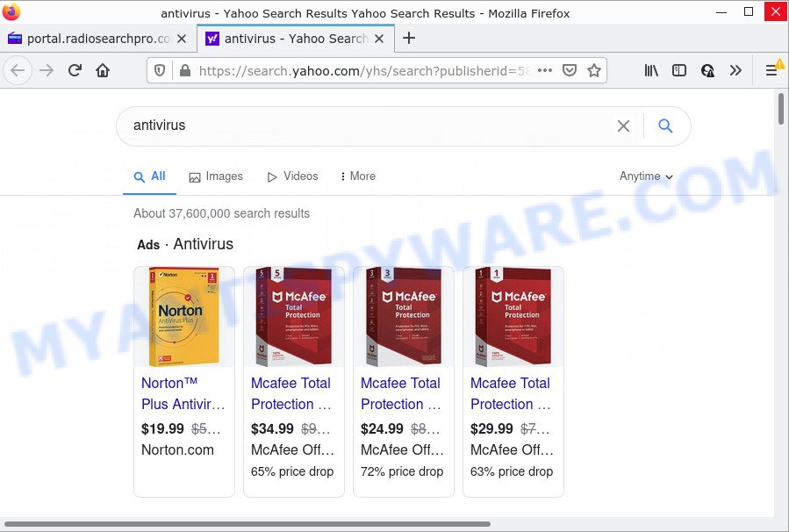Save page to Pocket

569,70
